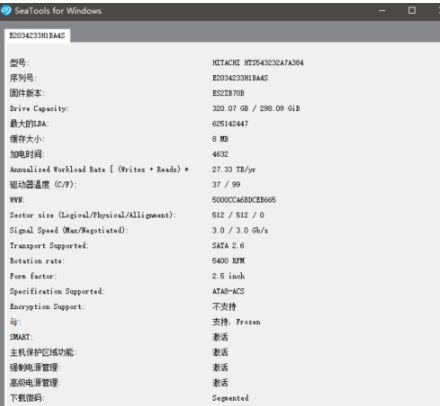
Task: Click the Specification Supported label
Action: [57, 291]
